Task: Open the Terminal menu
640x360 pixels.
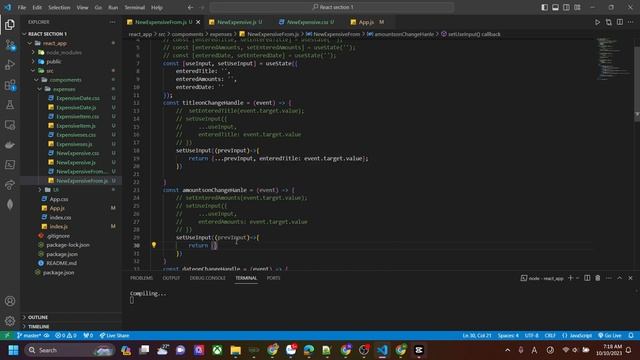Action: 135,7
